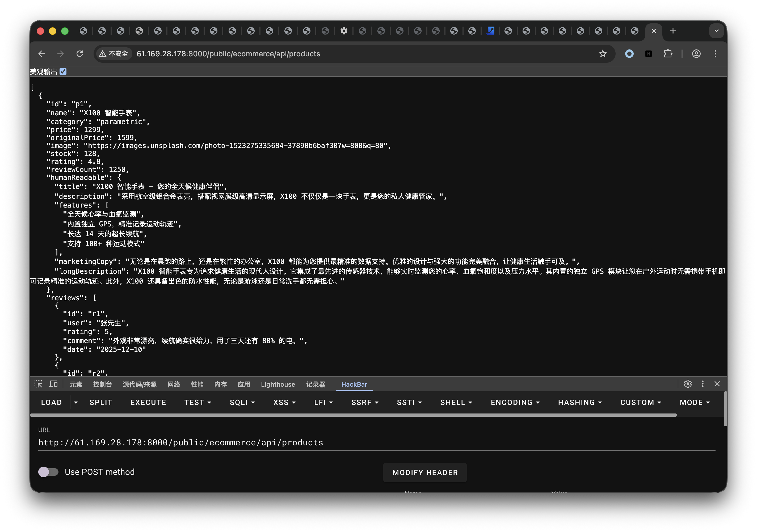
Task: Open the DevTools three-dot options menu
Action: (703, 384)
